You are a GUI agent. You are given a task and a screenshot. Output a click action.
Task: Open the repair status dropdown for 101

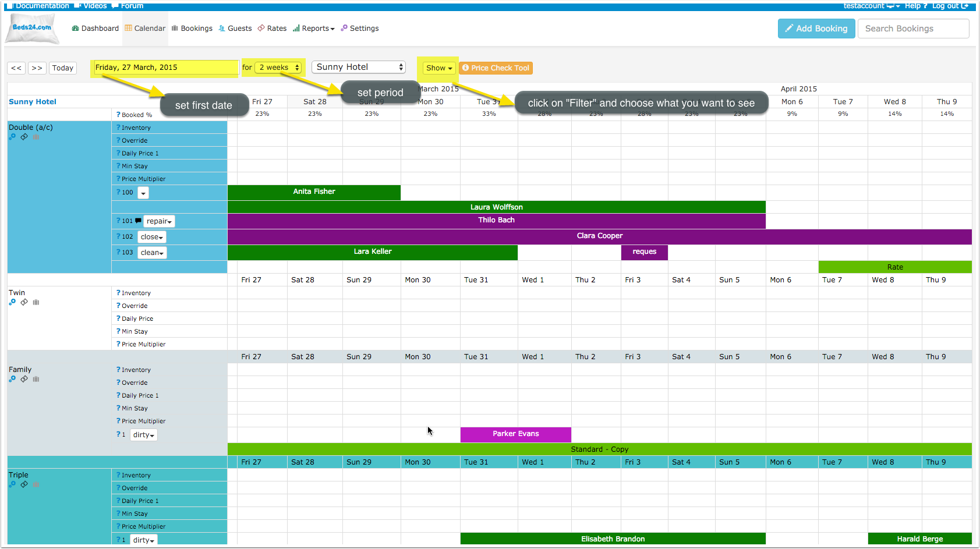point(159,221)
